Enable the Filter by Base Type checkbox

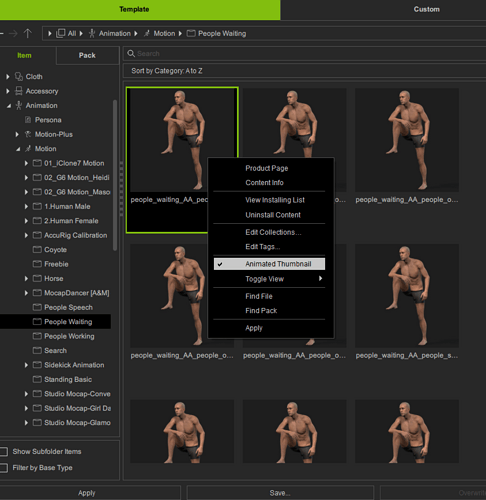pos(4,468)
